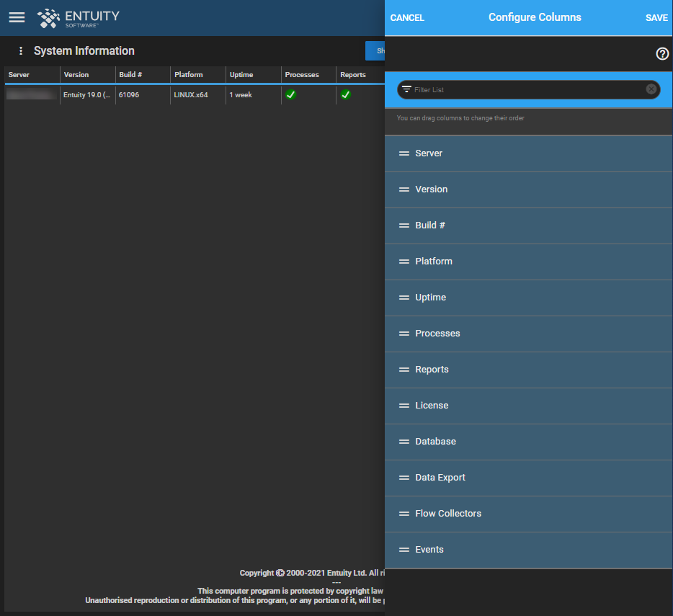Click the Entuity Software logo
The width and height of the screenshot is (673, 616).
[x=78, y=19]
